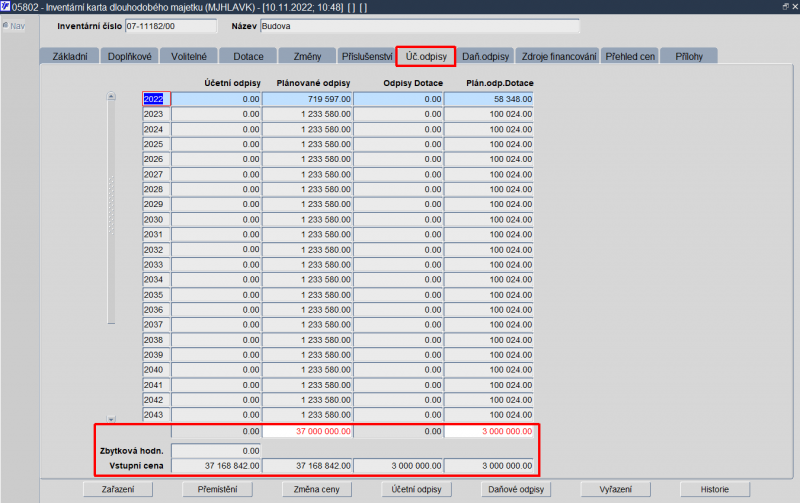Click the scroll up arrow beside year list

coord(112,97)
